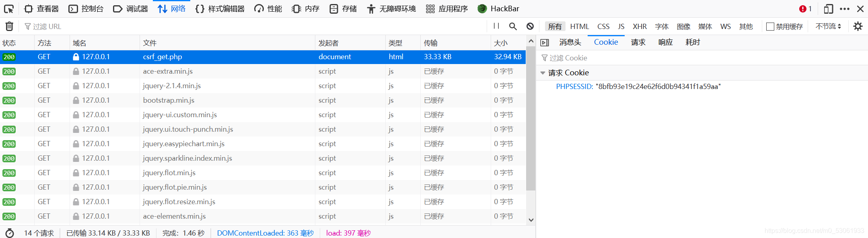Select the bootstrap.min.js request

[x=263, y=100]
